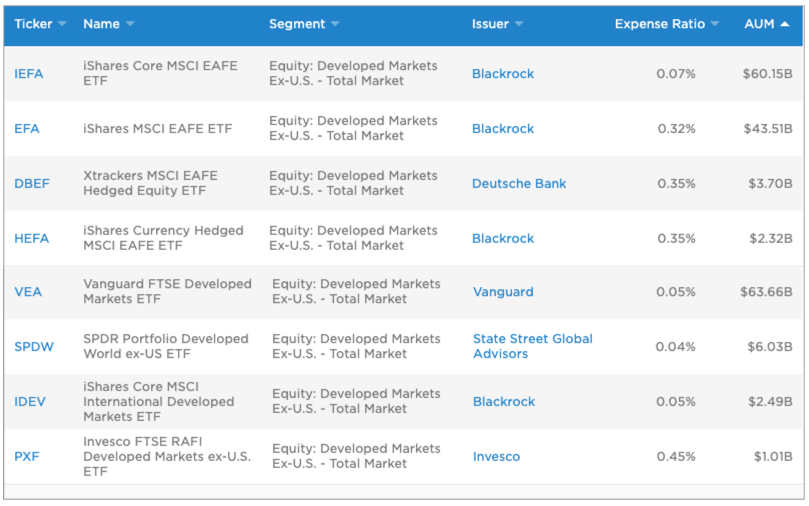Image resolution: width=809 pixels, height=506 pixels.
Task: Open the IEFA ticker link
Action: 29,74
